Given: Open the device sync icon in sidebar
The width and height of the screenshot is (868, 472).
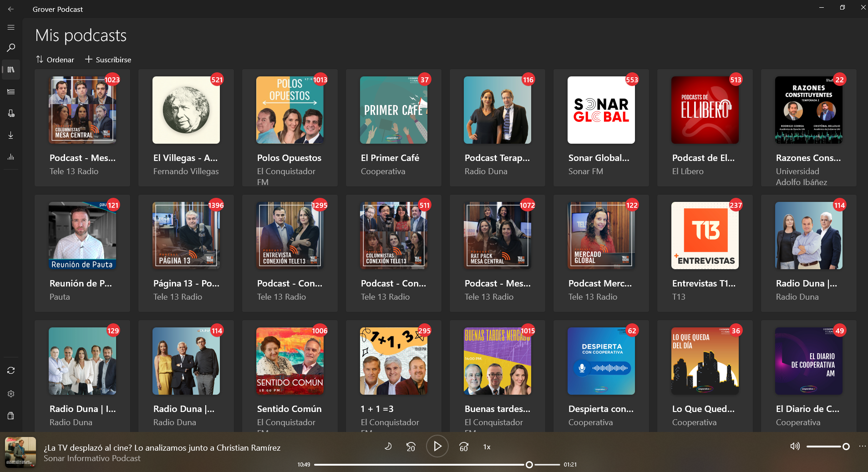Looking at the screenshot, I should (x=11, y=113).
